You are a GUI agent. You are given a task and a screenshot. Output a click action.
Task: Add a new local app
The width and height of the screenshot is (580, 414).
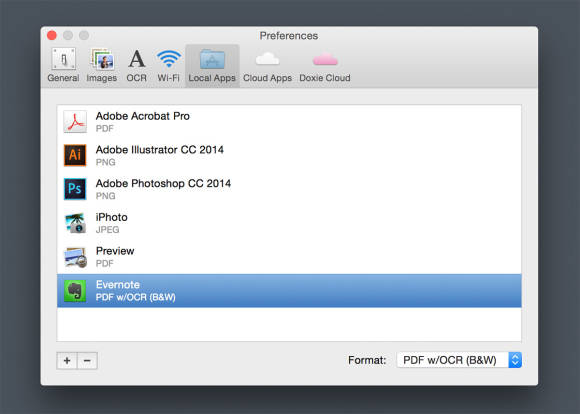click(x=67, y=360)
